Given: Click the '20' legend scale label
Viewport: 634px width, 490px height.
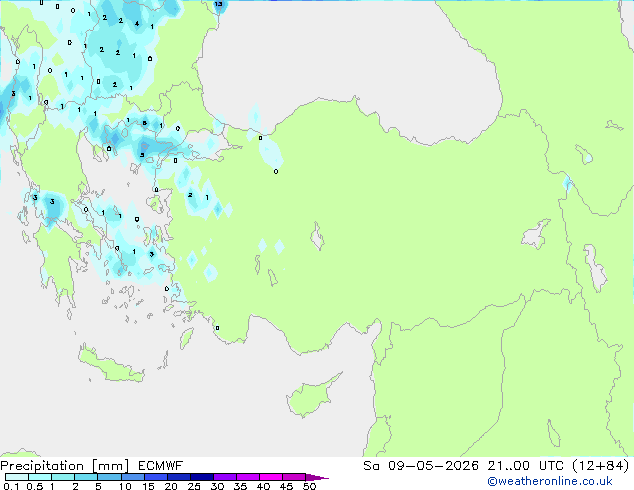Looking at the screenshot, I should [171, 486].
